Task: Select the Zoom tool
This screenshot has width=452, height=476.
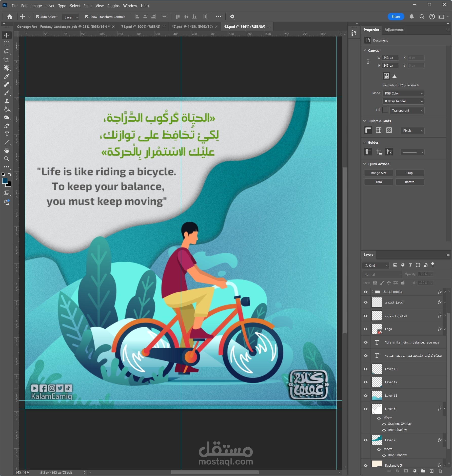Action: coord(7,159)
